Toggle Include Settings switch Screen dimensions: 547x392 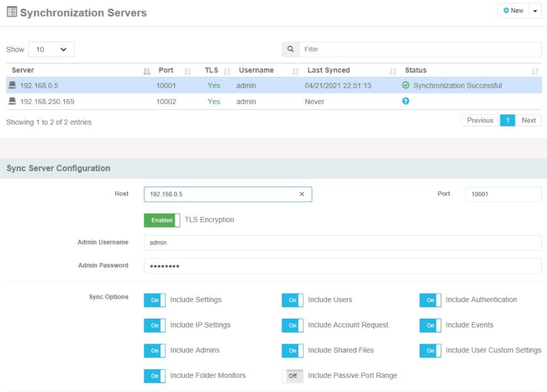click(155, 300)
